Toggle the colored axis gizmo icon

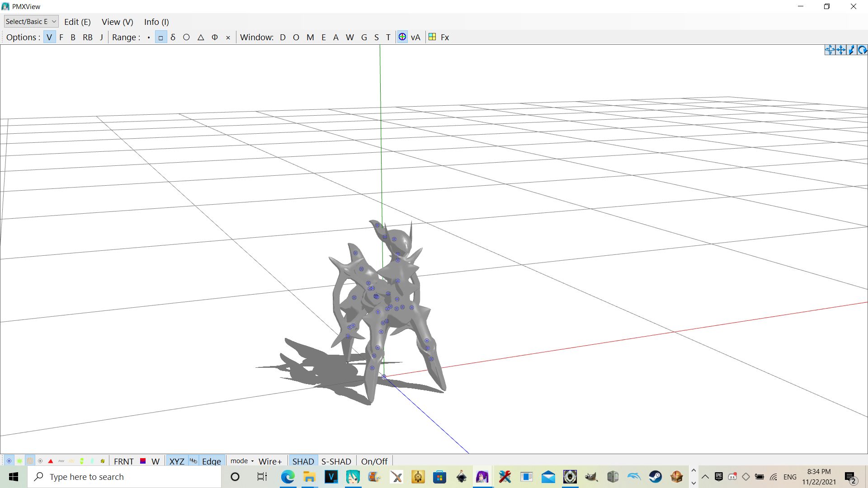pos(402,37)
